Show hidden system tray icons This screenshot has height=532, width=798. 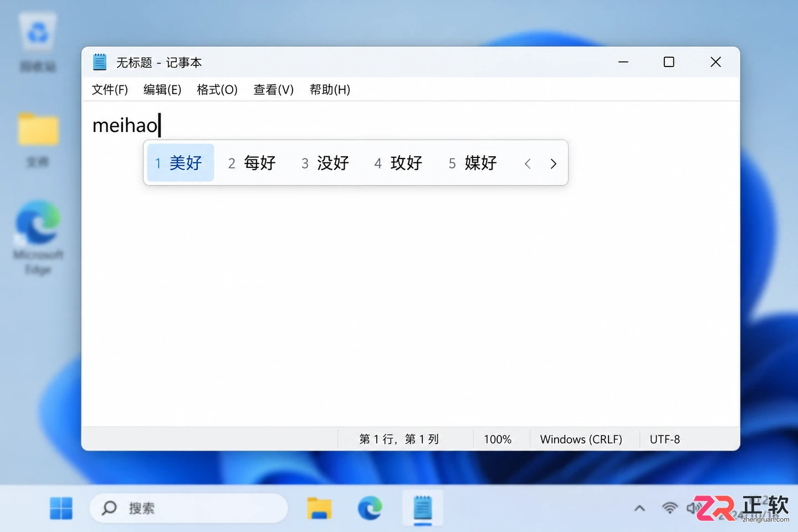(x=640, y=508)
